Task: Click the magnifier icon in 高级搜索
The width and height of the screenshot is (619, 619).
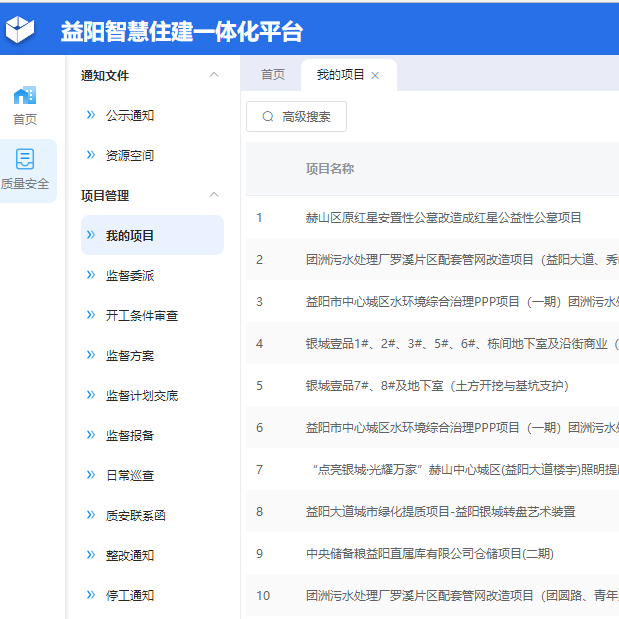Action: point(267,117)
